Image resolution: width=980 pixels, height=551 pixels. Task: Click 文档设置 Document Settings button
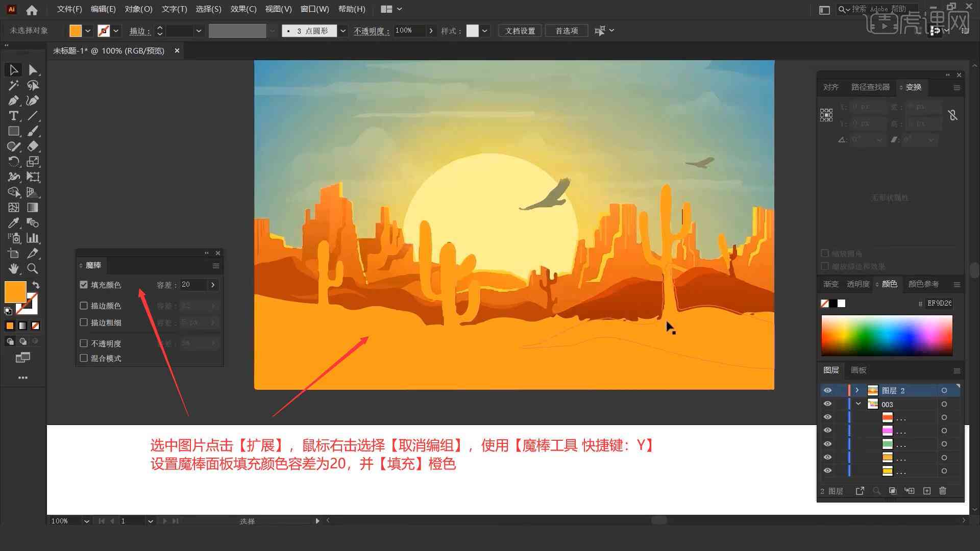tap(524, 30)
